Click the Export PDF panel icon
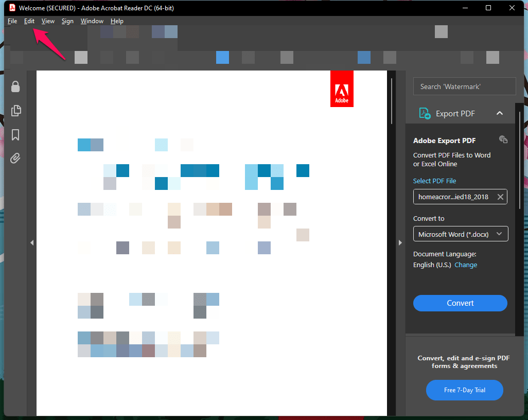528x420 pixels. click(x=425, y=113)
